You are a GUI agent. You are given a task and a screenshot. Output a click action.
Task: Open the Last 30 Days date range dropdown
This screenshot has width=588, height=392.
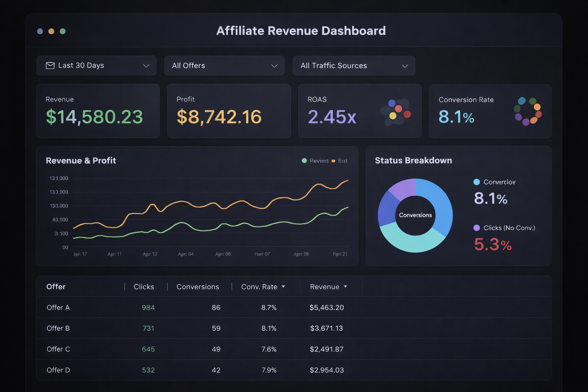[96, 65]
